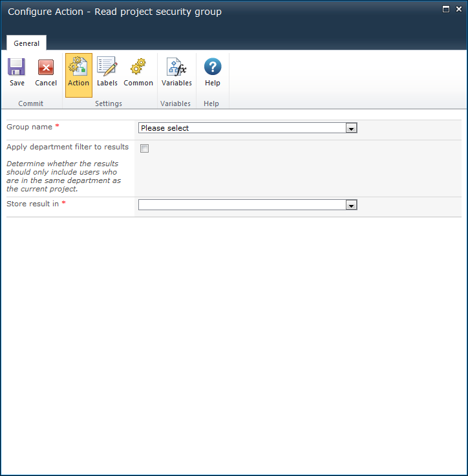Click the Group name dropdown arrow
This screenshot has height=476, width=468.
[351, 129]
